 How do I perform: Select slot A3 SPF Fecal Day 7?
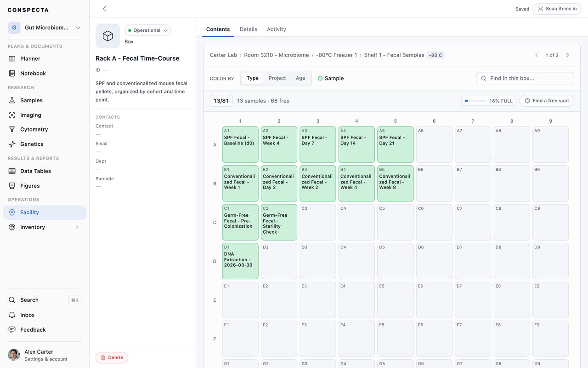tap(318, 144)
